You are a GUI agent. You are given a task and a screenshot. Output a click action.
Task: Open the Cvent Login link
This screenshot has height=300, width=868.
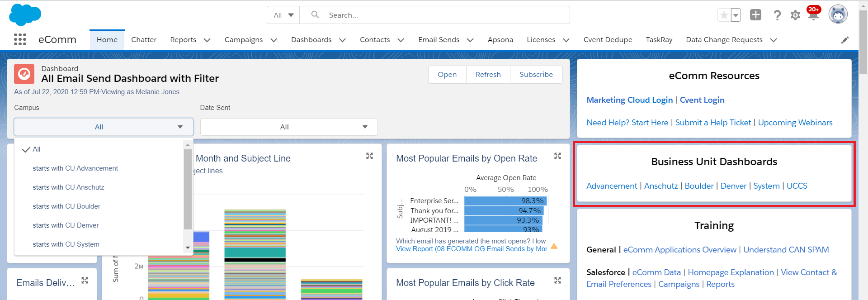click(x=702, y=100)
